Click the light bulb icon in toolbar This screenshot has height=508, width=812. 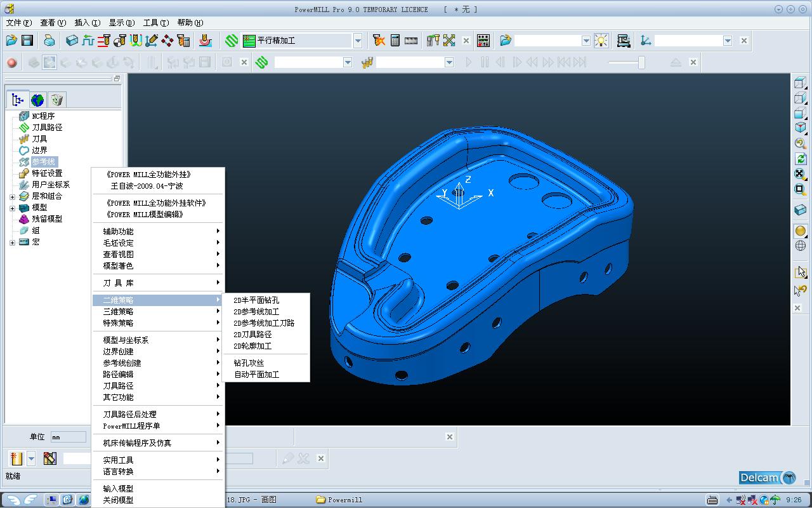[x=601, y=41]
